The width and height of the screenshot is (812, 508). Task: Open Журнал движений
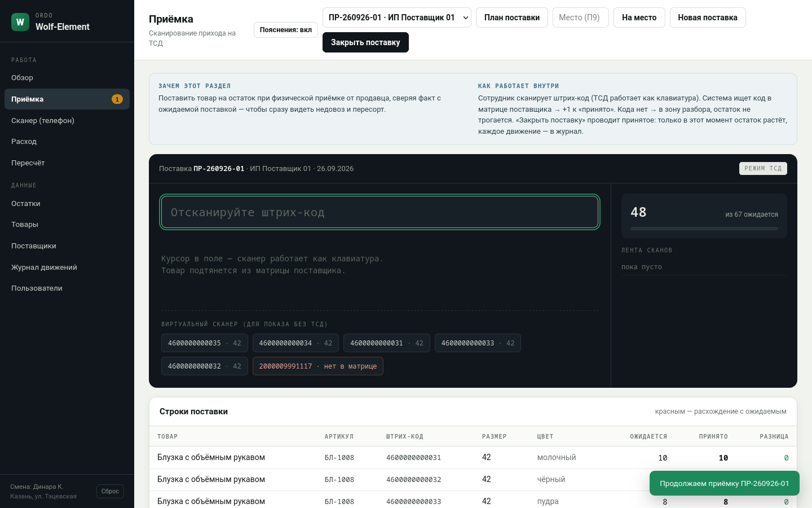[67, 268]
